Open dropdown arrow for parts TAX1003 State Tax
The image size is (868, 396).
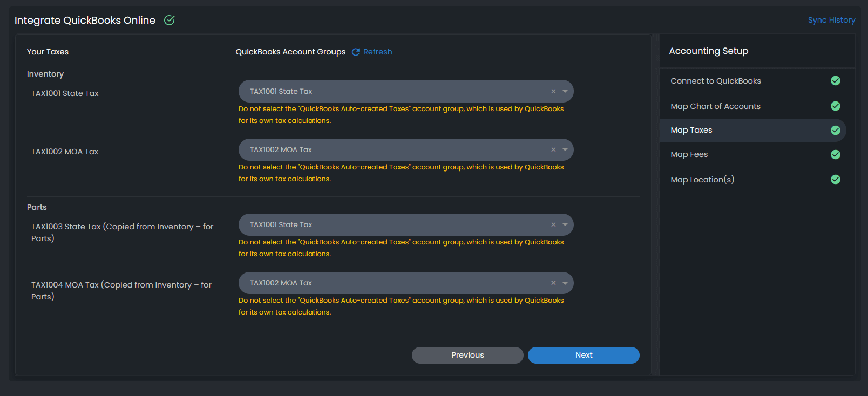(565, 224)
